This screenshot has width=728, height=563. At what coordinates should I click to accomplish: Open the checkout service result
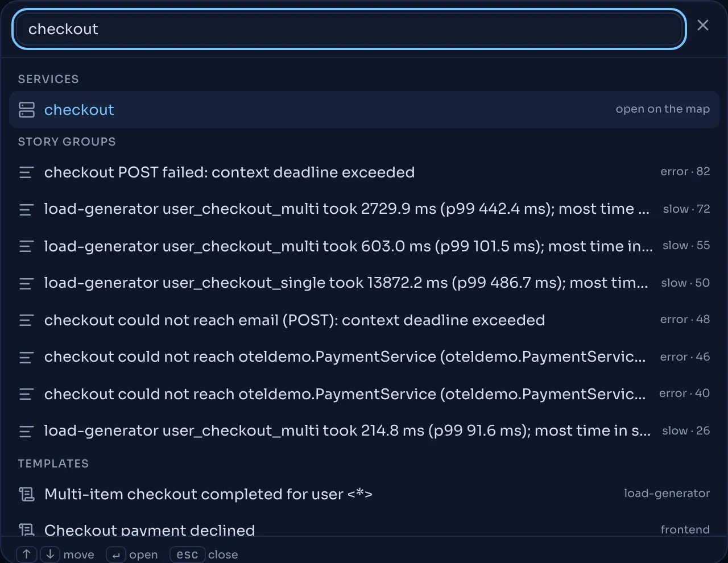pos(364,110)
